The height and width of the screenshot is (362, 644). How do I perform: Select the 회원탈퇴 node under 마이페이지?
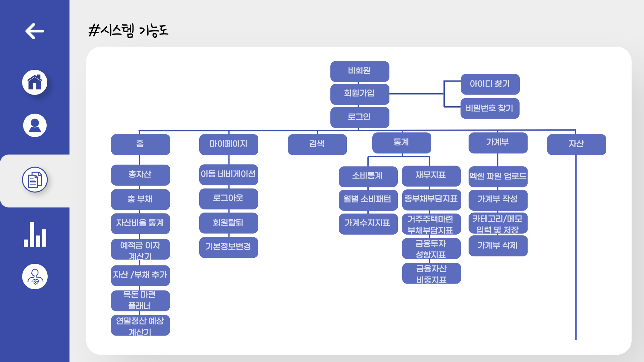(x=228, y=223)
